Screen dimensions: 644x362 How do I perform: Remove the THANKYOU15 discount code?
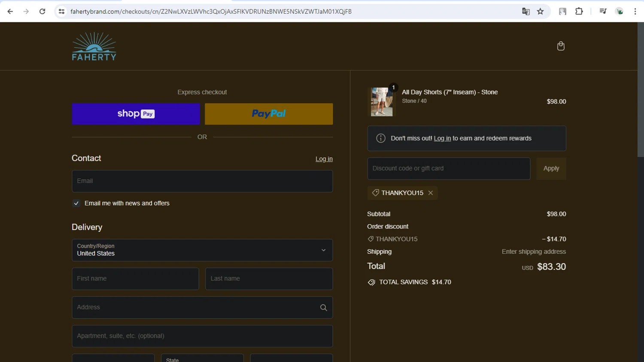click(x=431, y=193)
